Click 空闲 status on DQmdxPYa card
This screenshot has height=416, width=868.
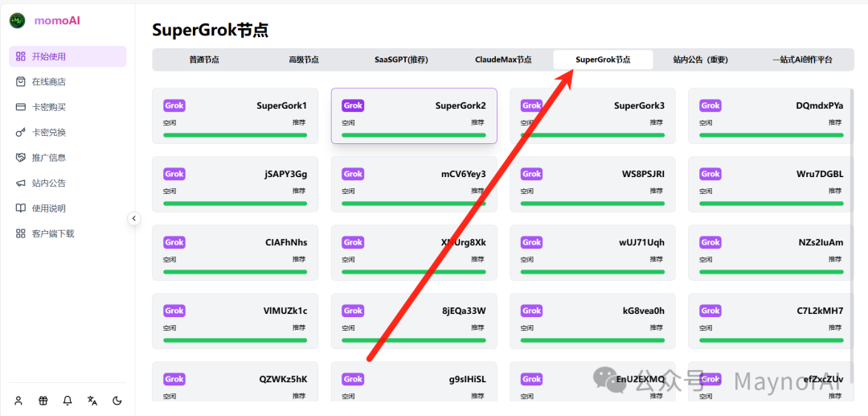click(x=707, y=122)
